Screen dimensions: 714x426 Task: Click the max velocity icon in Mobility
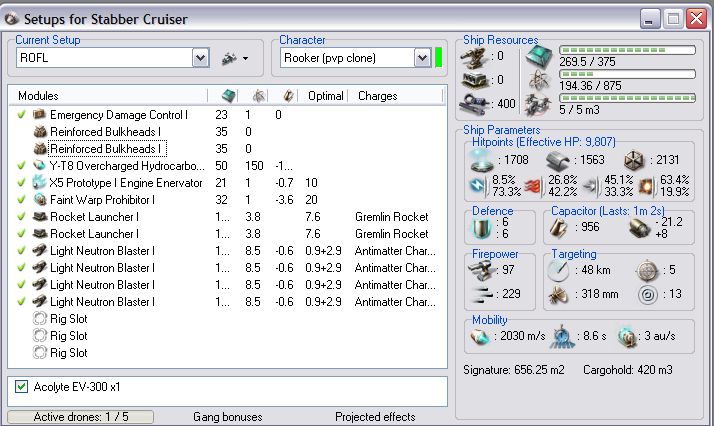pos(481,338)
